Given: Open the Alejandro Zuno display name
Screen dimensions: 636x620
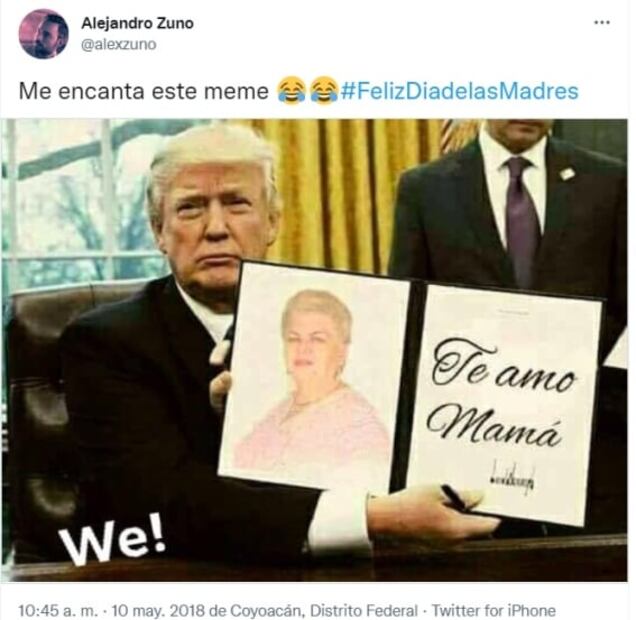Looking at the screenshot, I should (138, 24).
